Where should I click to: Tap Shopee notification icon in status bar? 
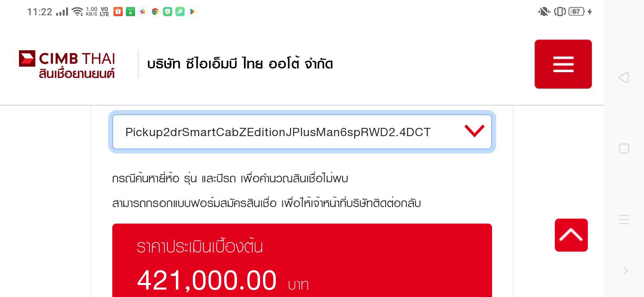tap(118, 12)
